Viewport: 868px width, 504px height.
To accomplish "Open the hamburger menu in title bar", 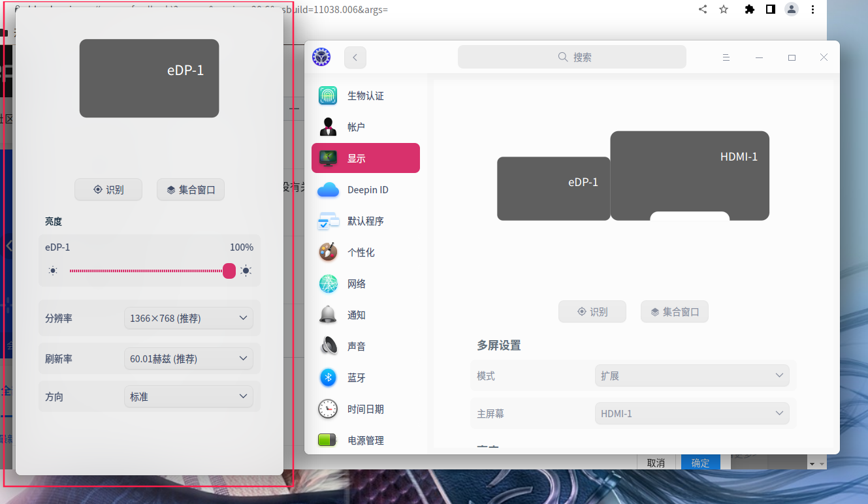I will [726, 57].
